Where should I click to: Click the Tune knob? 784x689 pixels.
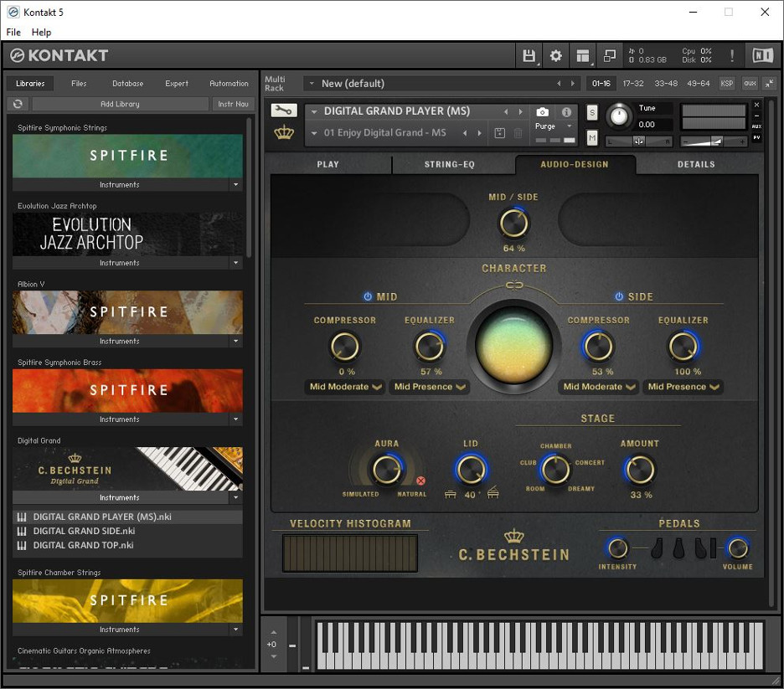click(619, 116)
